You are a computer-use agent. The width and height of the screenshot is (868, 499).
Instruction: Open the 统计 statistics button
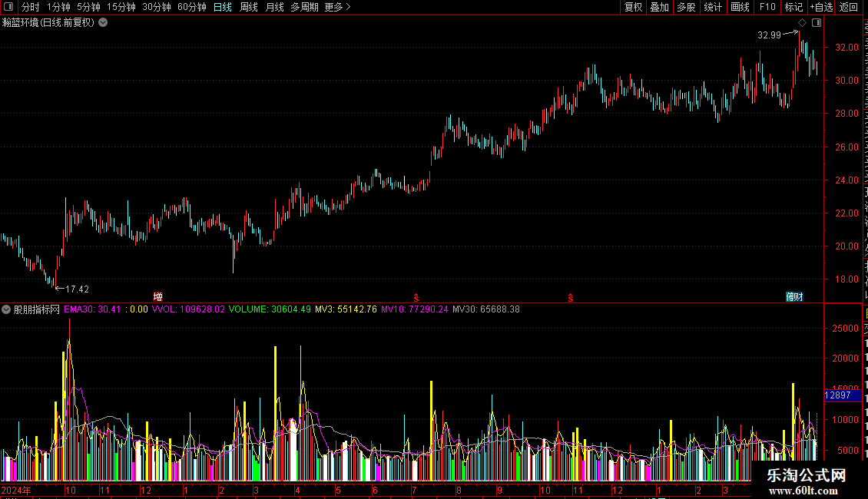(713, 7)
